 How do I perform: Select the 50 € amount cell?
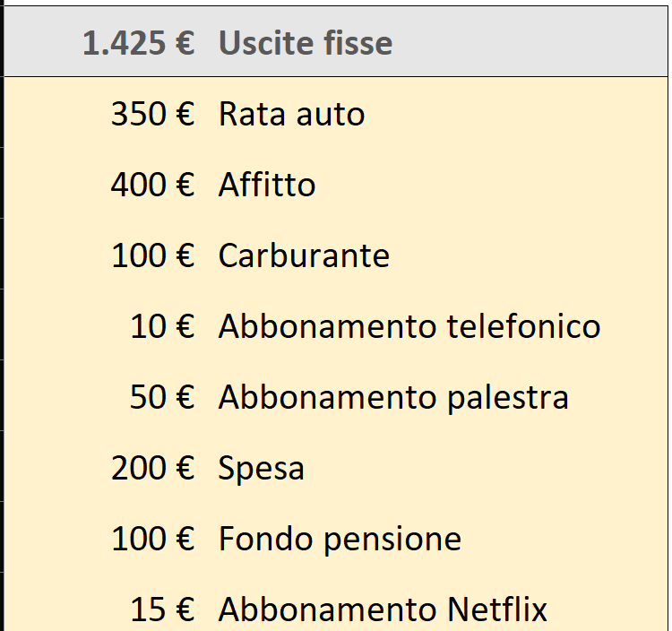coord(161,397)
